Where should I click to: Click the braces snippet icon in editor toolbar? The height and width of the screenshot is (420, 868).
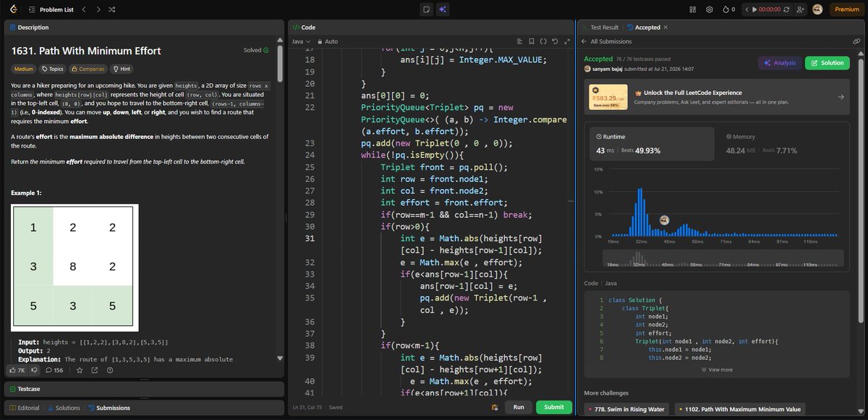tap(543, 41)
